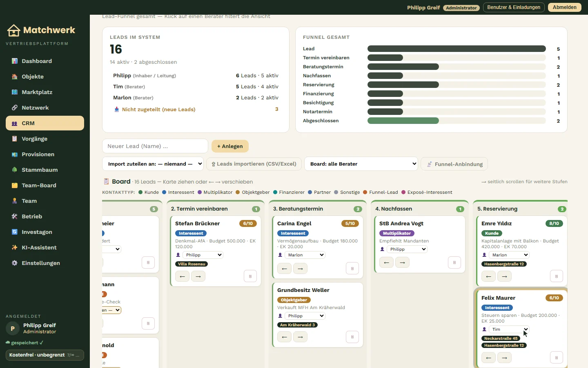Delete the Stefan Brückner lead card
The image size is (588, 368).
coord(250,276)
